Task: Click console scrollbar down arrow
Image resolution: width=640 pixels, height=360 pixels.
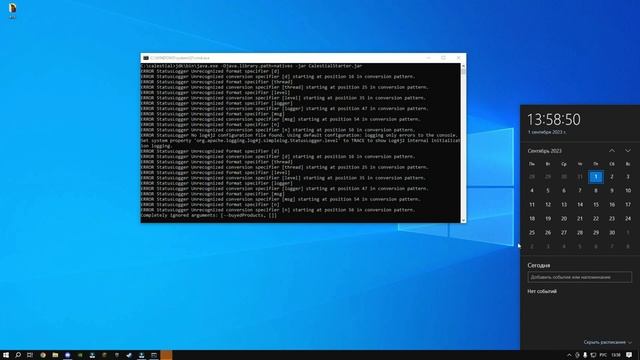Action: (x=463, y=220)
